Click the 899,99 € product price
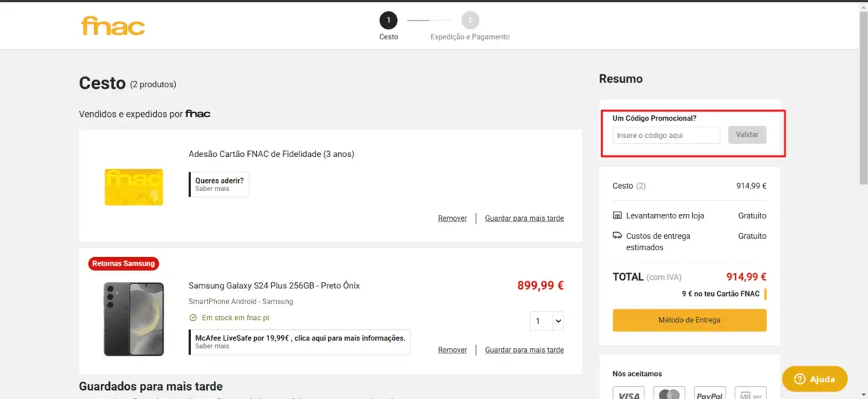Screen dimensions: 868x399 (x=541, y=285)
